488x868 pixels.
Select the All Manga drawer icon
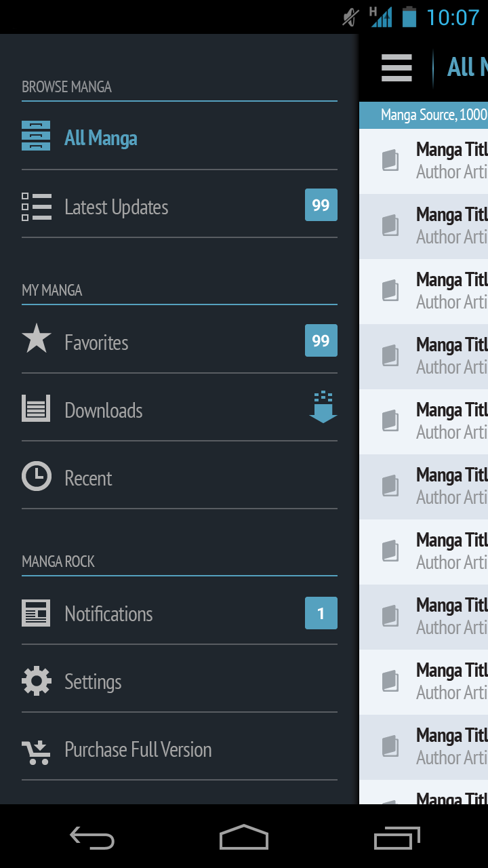[36, 136]
